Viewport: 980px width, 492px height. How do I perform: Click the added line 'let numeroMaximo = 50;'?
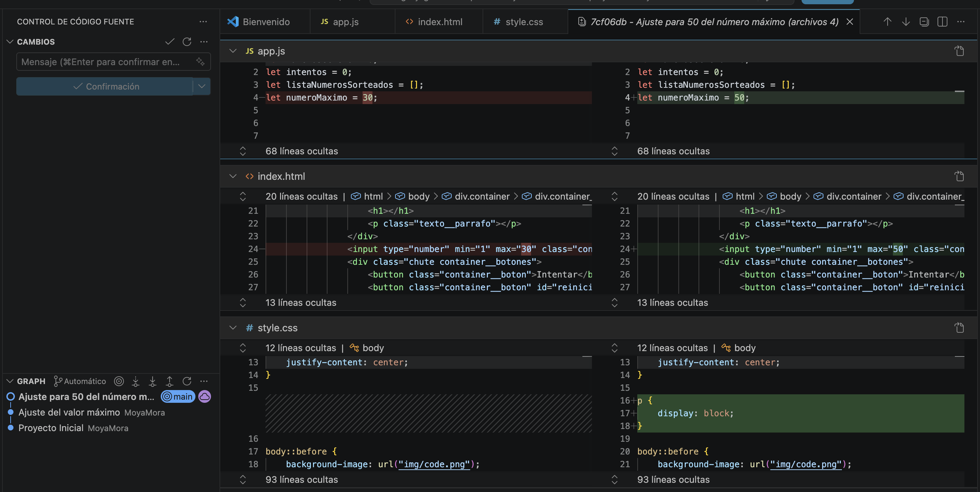click(x=800, y=97)
